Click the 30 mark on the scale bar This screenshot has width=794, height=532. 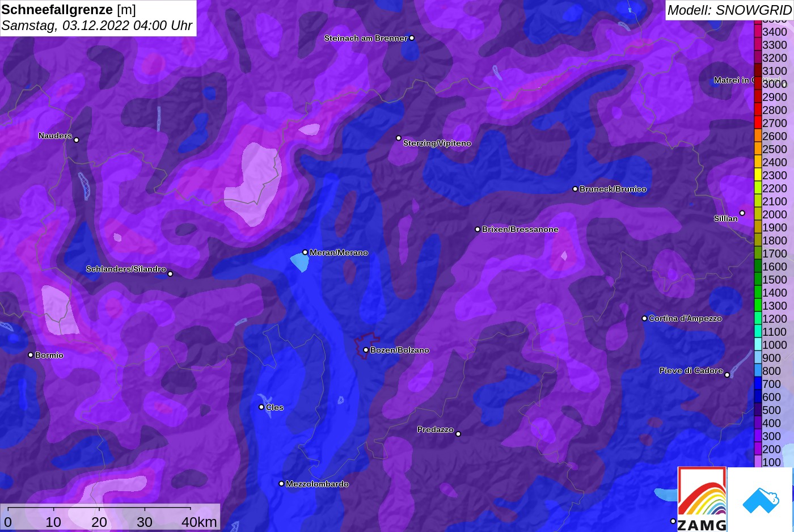pyautogui.click(x=145, y=522)
